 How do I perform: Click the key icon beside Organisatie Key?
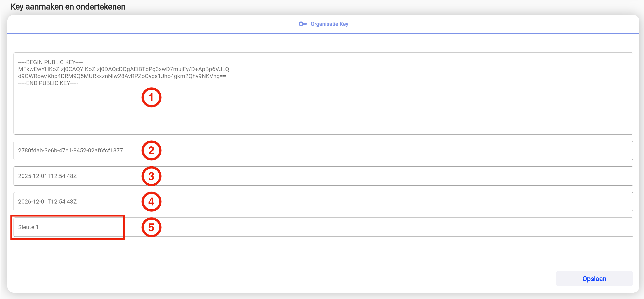coord(302,24)
